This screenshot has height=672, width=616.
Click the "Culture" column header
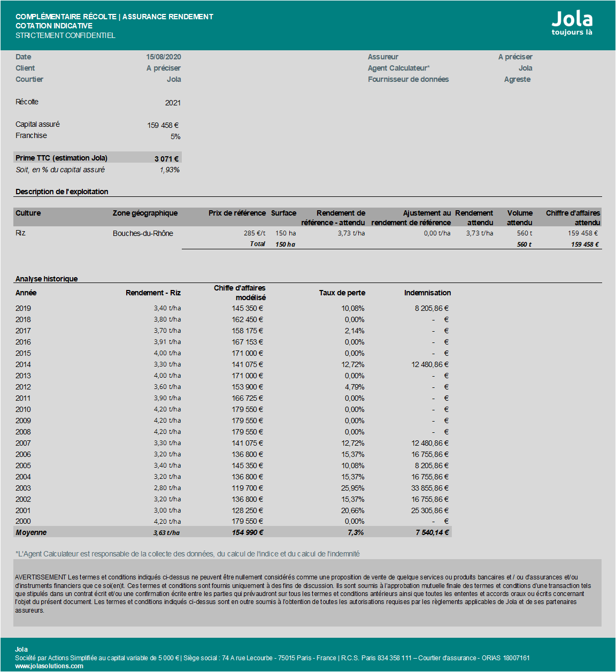click(x=28, y=213)
